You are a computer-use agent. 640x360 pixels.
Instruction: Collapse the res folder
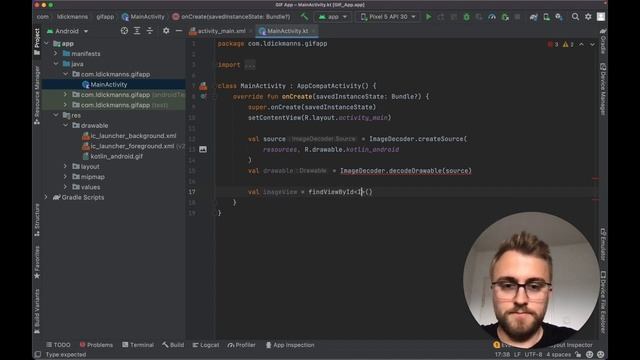(56, 115)
